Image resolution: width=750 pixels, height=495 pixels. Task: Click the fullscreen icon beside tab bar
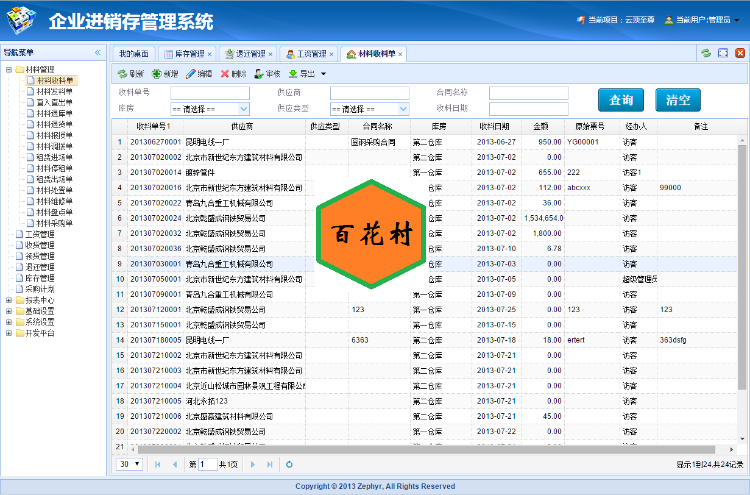723,52
